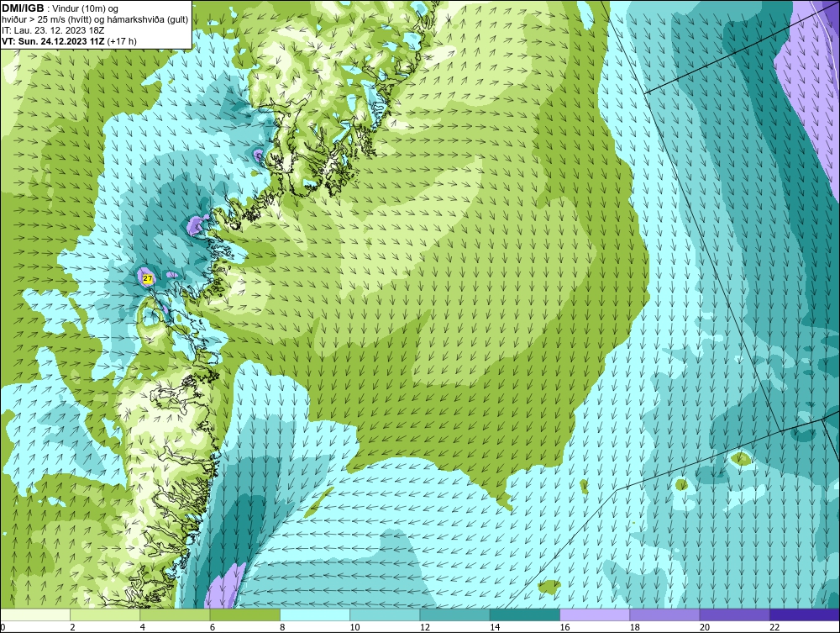Click the 12–14 m/s teal legend swatch
Screen dimensions: 840x633
[x=454, y=615]
